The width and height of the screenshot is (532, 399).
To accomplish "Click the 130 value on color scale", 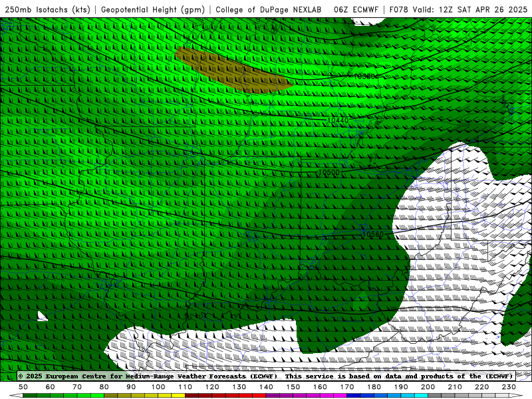I will 239,387.
